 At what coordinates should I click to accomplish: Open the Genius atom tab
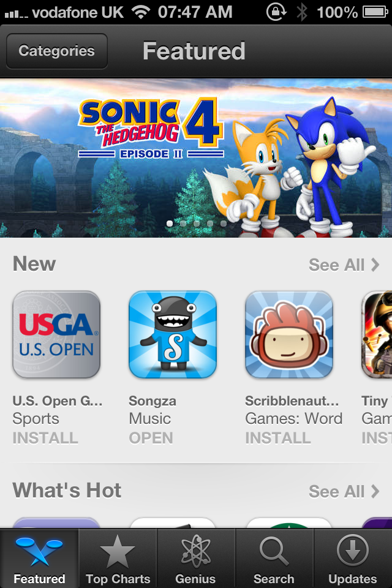pyautogui.click(x=196, y=559)
